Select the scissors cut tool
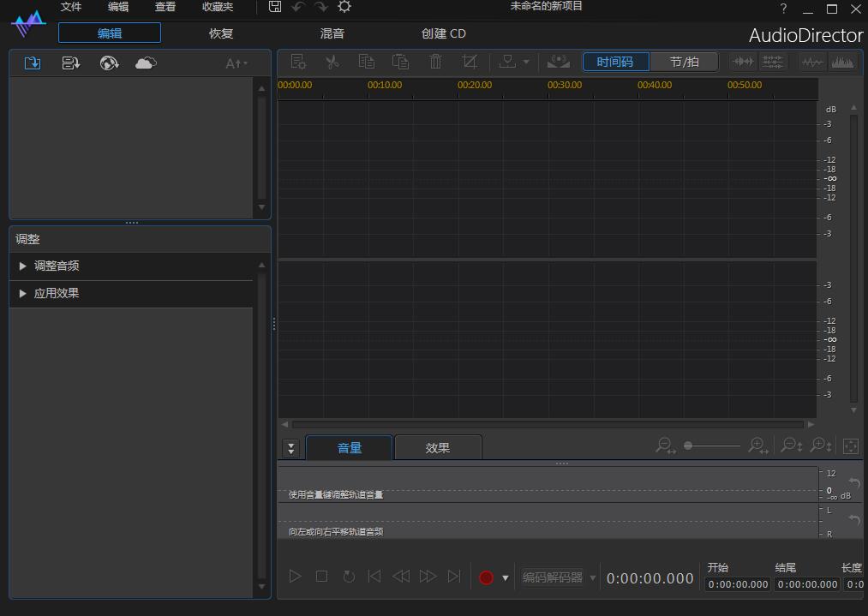 (x=332, y=61)
